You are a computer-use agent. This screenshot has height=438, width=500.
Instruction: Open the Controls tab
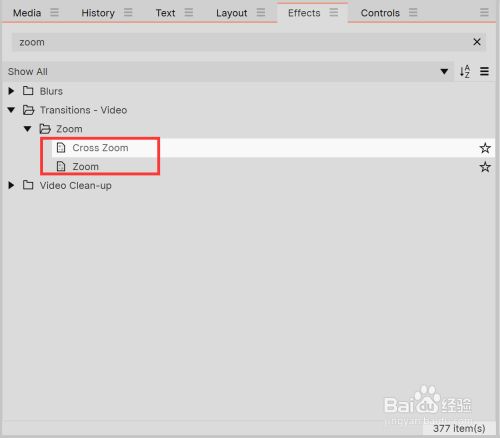point(380,13)
